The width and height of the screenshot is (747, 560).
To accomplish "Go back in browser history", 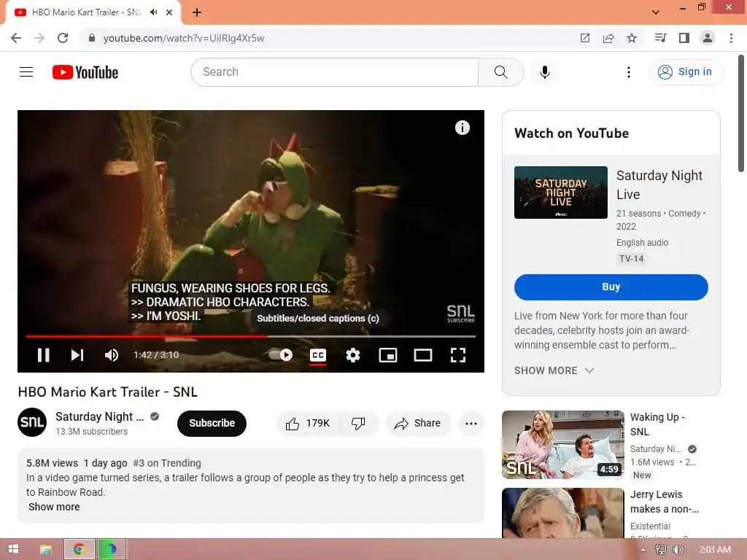I will [x=16, y=38].
